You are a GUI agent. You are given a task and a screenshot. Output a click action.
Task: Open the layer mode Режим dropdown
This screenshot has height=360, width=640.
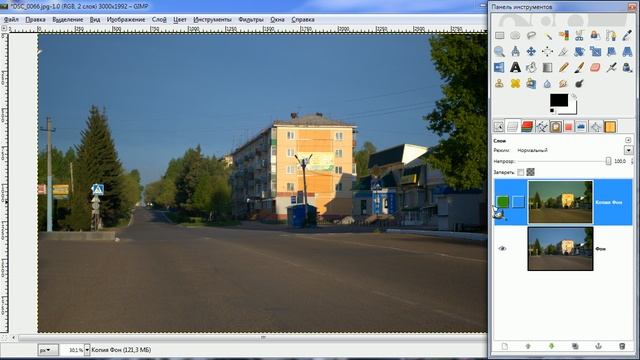pyautogui.click(x=628, y=150)
